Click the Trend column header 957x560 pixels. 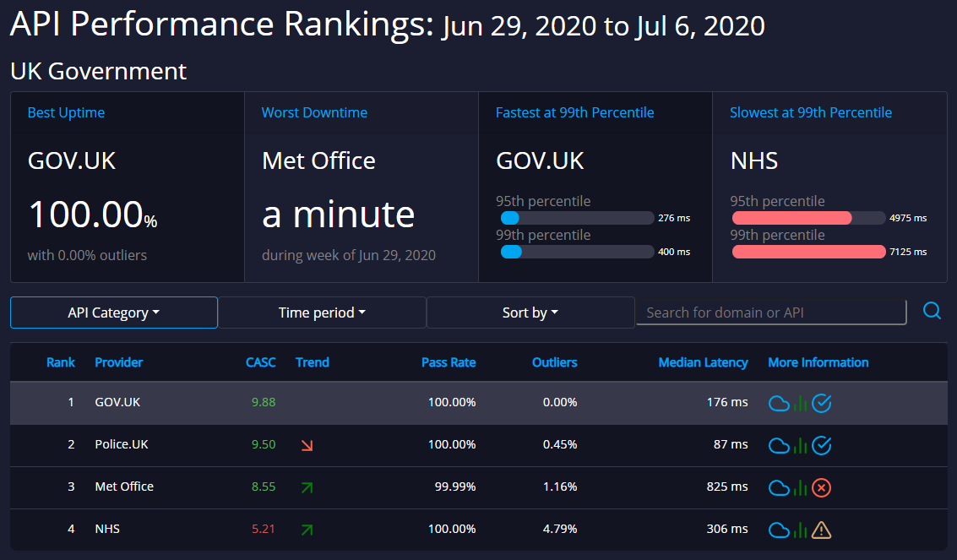(x=312, y=362)
